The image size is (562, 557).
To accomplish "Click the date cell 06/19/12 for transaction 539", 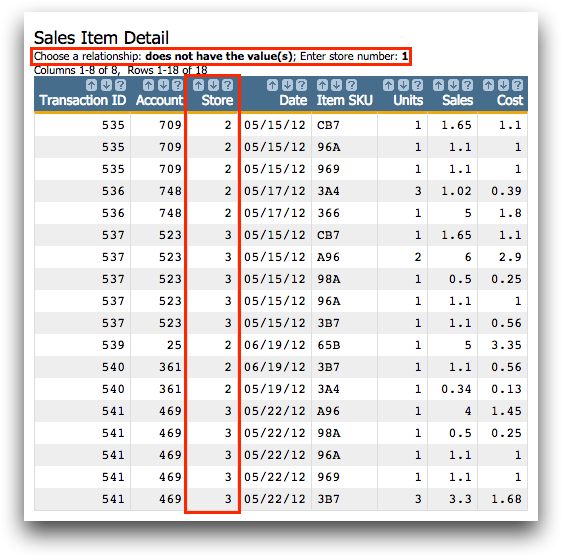I will pyautogui.click(x=275, y=345).
